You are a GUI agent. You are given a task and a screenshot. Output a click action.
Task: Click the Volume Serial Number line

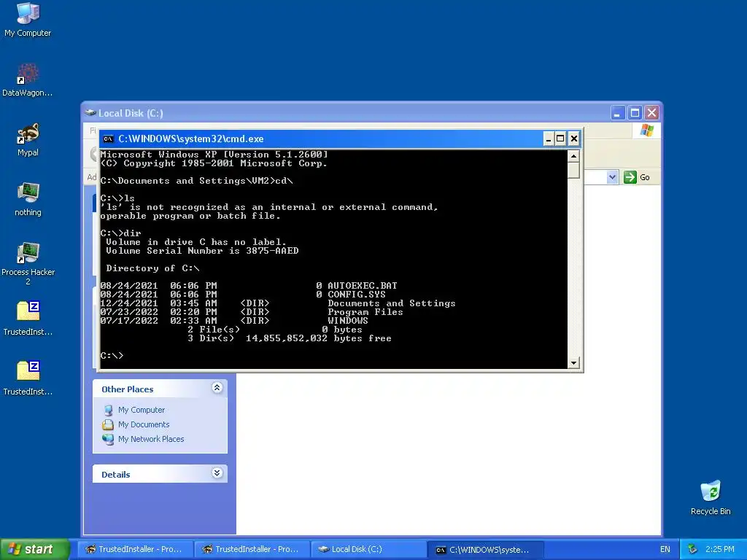(203, 251)
